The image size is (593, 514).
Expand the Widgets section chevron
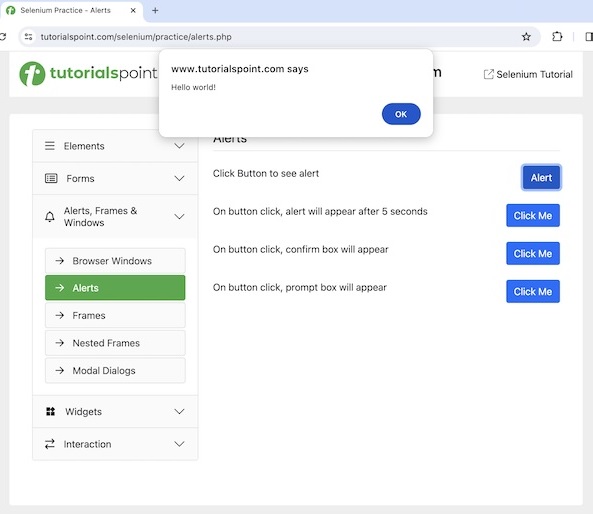point(179,412)
